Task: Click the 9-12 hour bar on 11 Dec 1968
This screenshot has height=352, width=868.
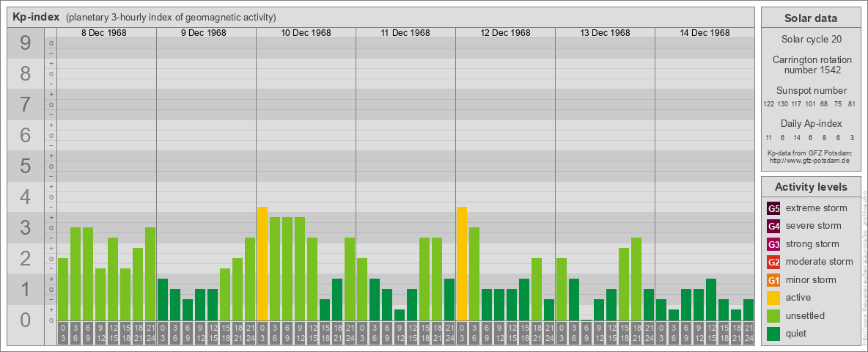Action: [400, 315]
